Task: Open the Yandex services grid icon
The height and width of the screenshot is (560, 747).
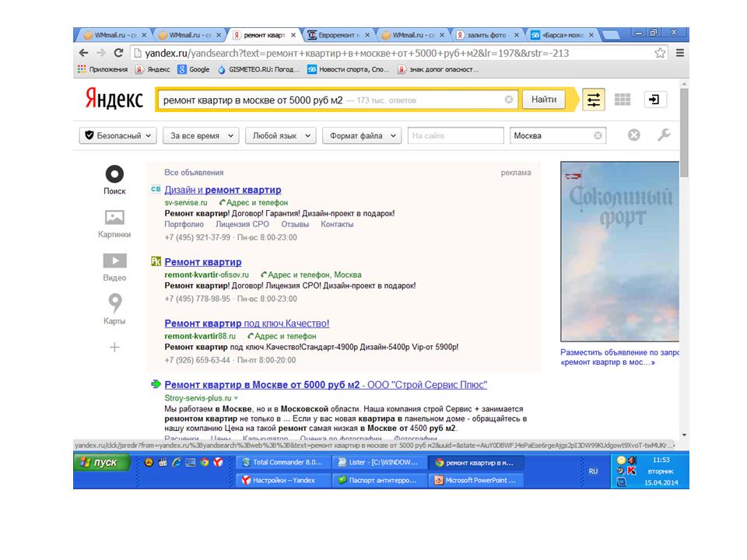Action: click(622, 100)
